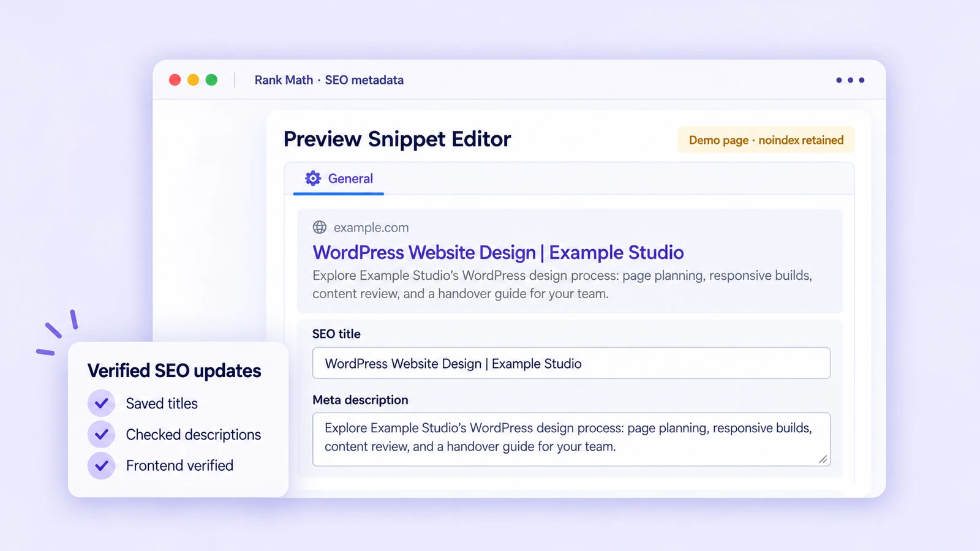Click the Demo page noindex retained badge
This screenshot has height=551, width=980.
point(766,140)
